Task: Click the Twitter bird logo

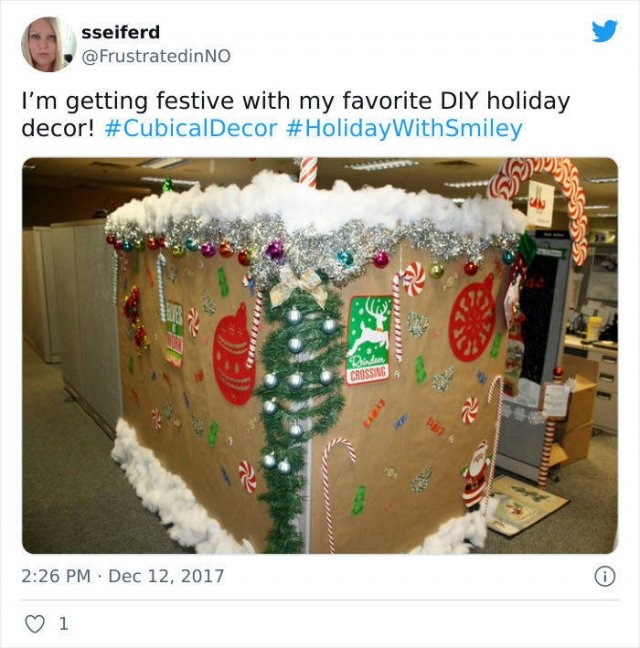Action: [x=604, y=31]
